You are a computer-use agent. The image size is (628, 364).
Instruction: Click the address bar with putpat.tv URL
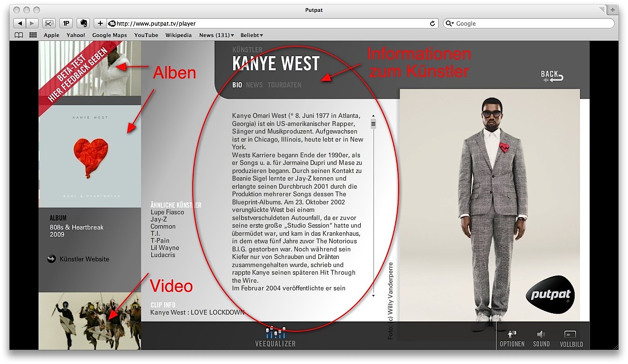[273, 23]
